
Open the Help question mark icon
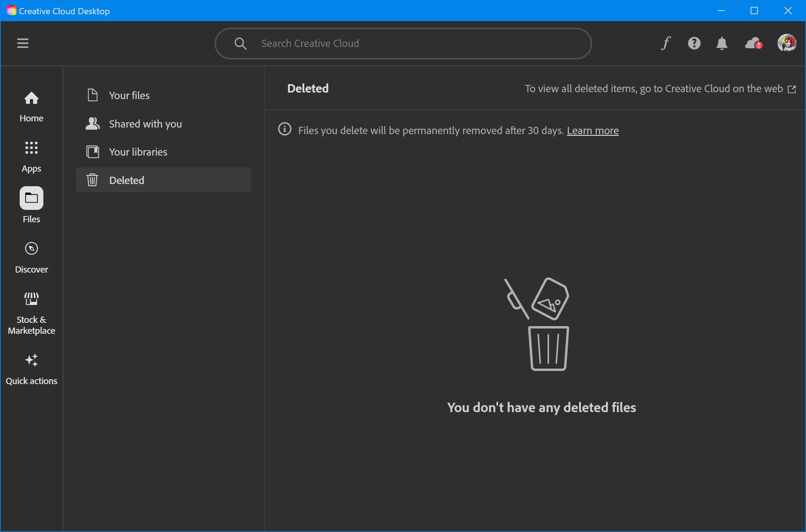click(694, 43)
